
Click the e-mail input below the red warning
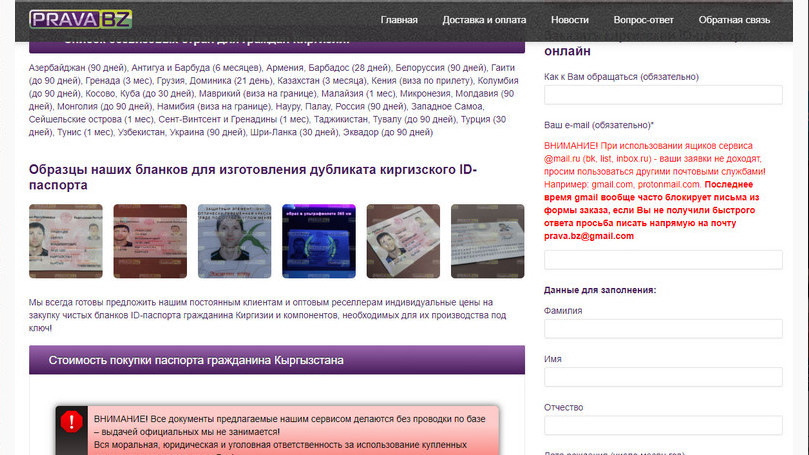pos(663,260)
